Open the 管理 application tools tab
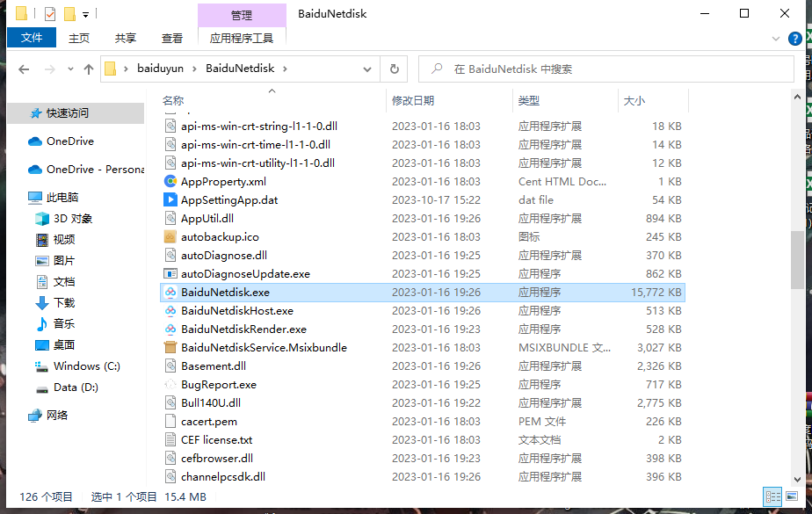The height and width of the screenshot is (514, 812). click(x=242, y=15)
